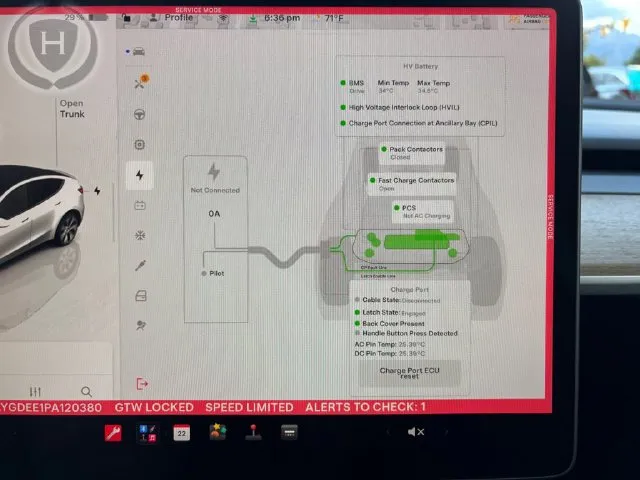Screen dimensions: 640x480
Task: Open the airbag safety restraint icon
Action: [x=141, y=325]
